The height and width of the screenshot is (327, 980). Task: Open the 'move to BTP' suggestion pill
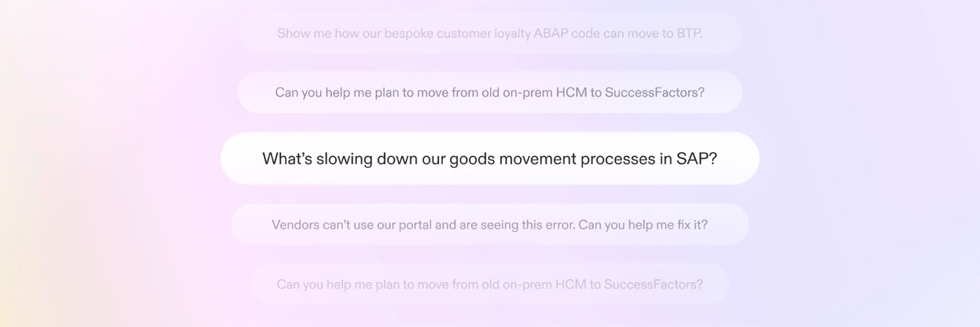[x=489, y=33]
